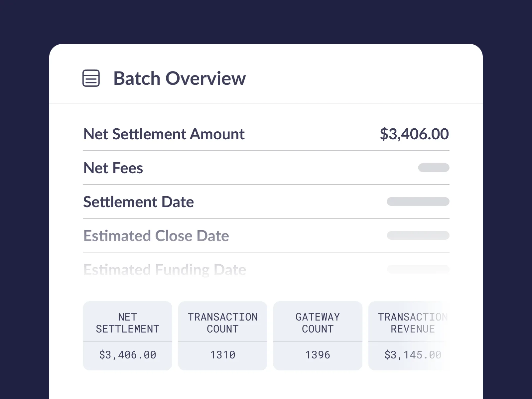Click the Batch Overview list icon
The width and height of the screenshot is (532, 399).
(91, 78)
